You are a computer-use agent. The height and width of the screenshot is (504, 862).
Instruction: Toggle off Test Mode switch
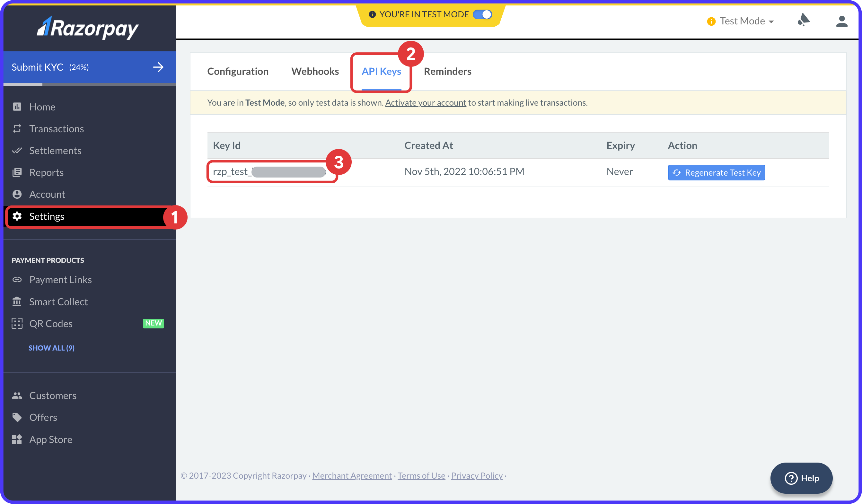tap(482, 14)
